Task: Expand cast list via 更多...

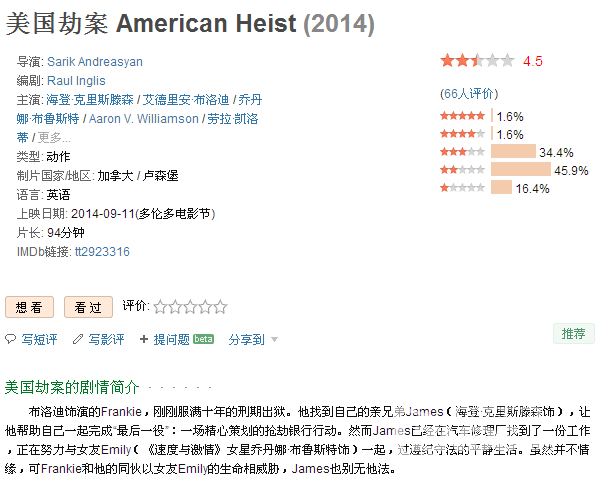Action: (x=54, y=137)
